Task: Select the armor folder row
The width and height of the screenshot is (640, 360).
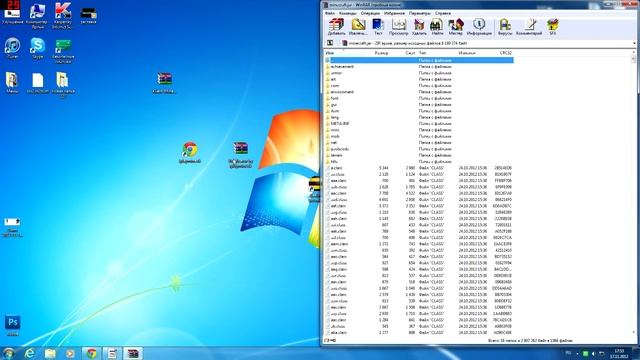Action: (x=419, y=73)
